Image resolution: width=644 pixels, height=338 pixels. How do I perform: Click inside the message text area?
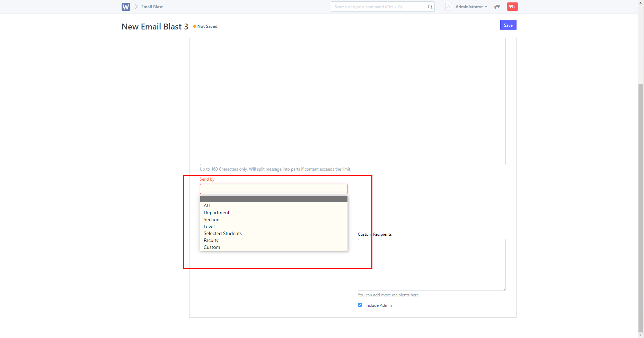pos(353,101)
